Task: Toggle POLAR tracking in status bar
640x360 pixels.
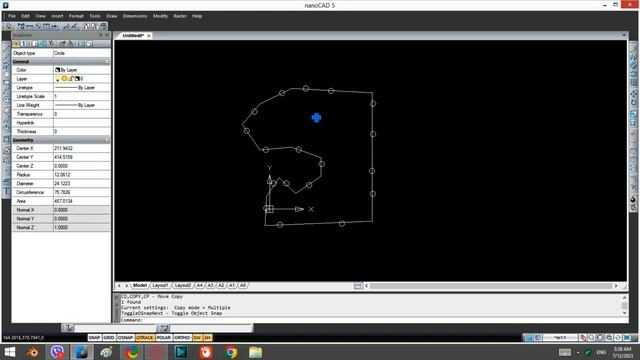Action: coord(164,338)
